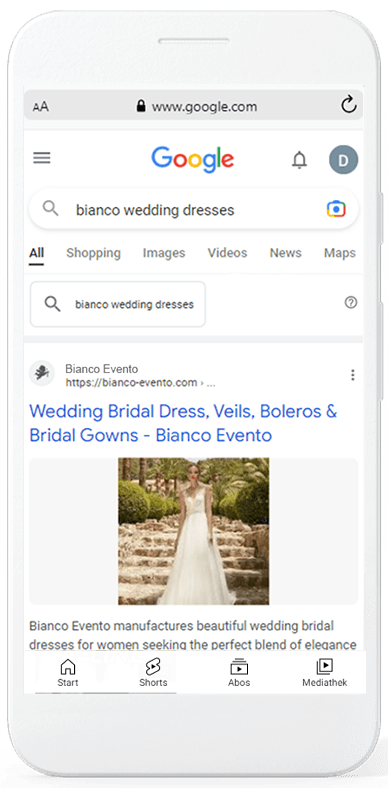Switch to the Maps tab

coord(340,253)
